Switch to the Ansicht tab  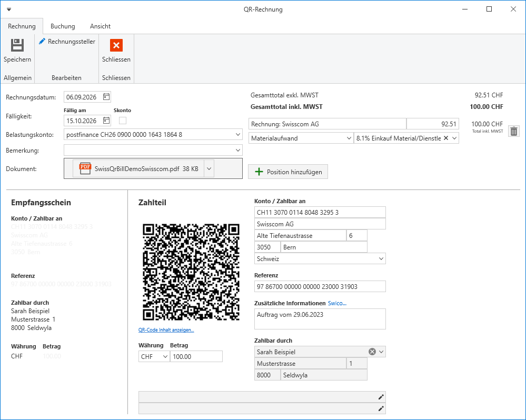(x=100, y=26)
